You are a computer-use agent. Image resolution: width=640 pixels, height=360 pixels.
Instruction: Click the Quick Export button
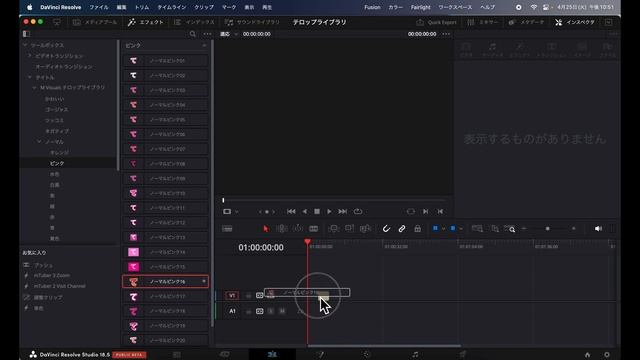[x=436, y=22]
